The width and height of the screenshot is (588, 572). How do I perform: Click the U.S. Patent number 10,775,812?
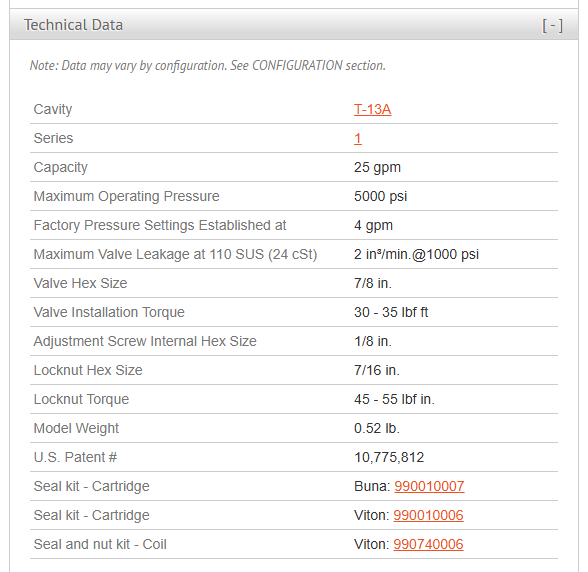[x=389, y=457]
